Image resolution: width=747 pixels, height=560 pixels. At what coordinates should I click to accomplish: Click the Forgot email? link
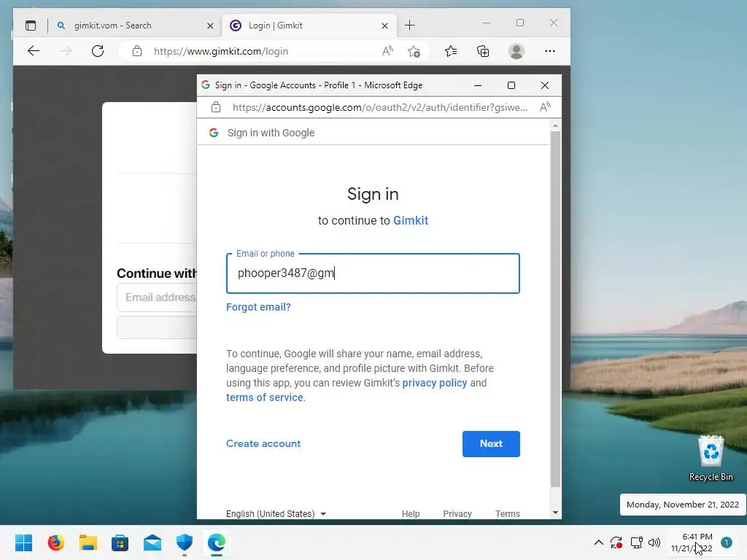pyautogui.click(x=258, y=307)
